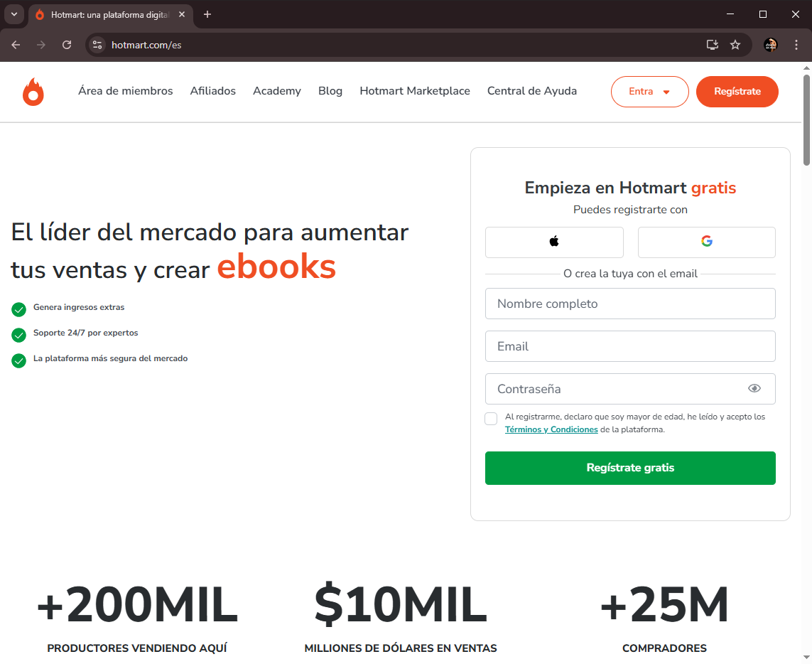The height and width of the screenshot is (664, 812).
Task: Open Chrome three-dot menu
Action: [x=796, y=45]
